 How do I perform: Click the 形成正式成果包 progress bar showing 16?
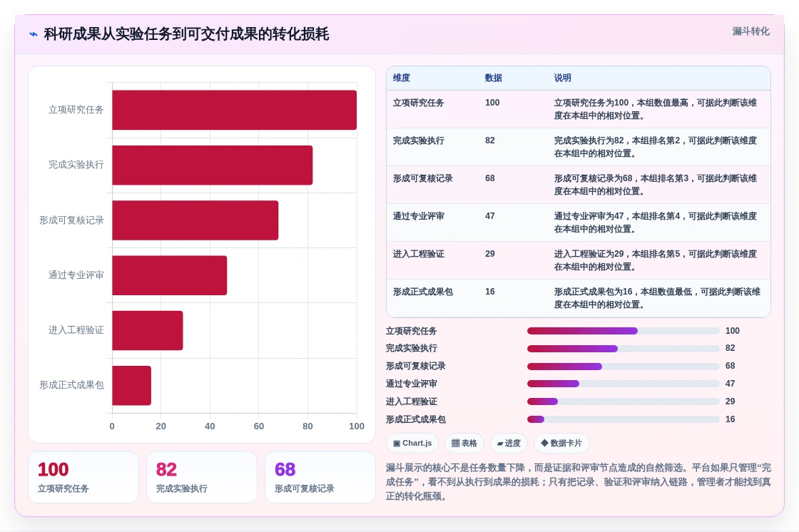pos(624,419)
